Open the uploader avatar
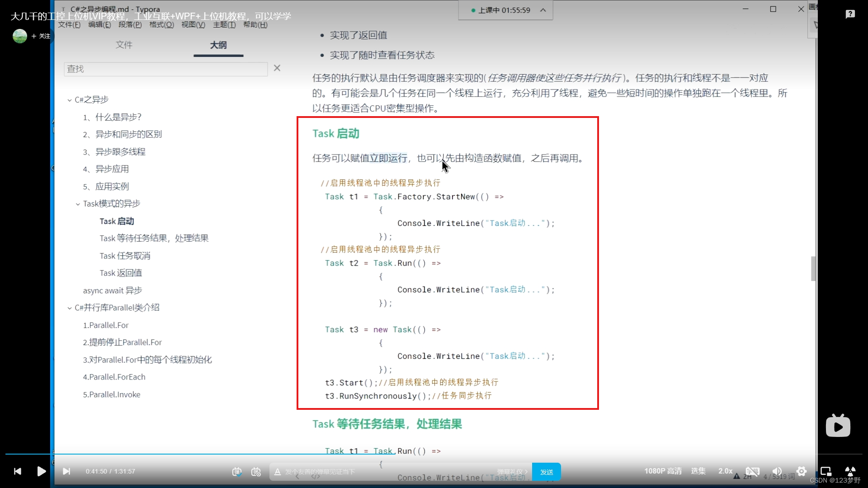868x488 pixels. click(x=19, y=36)
